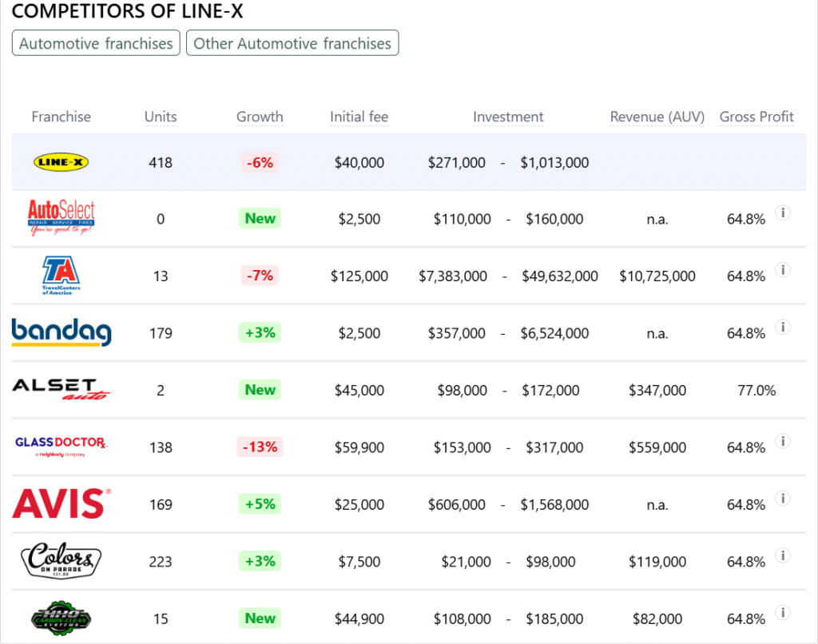The height and width of the screenshot is (644, 818).
Task: Click info icon in bandag row
Action: click(783, 327)
